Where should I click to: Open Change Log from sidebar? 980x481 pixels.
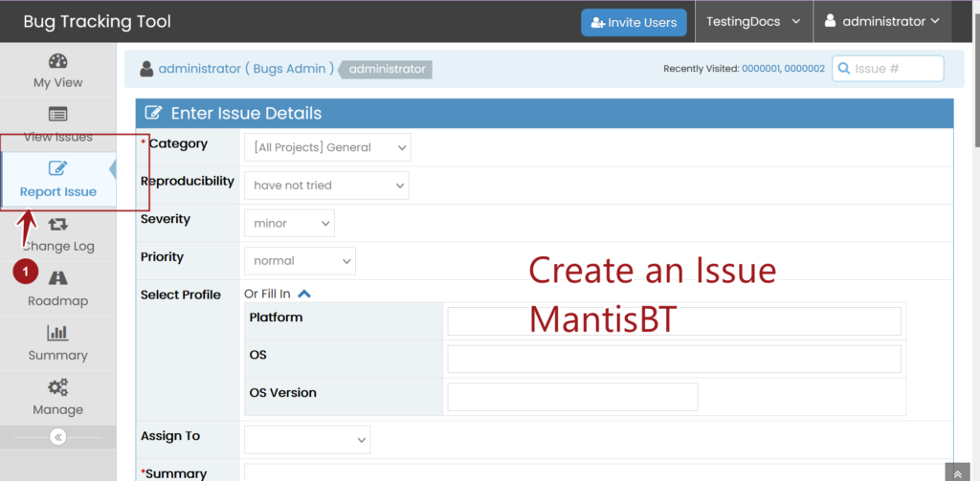[x=57, y=225]
